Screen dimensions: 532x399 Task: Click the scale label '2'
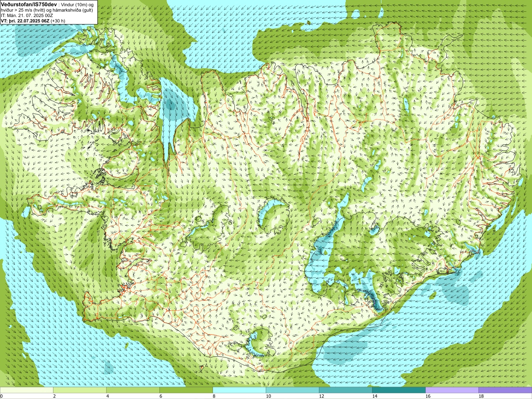[54, 396]
